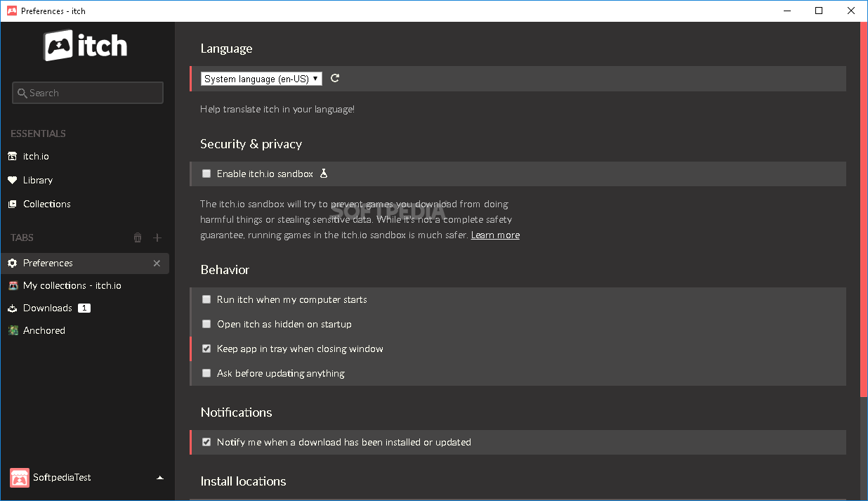
Task: Click the ESSENTIALS sidebar label
Action: click(38, 134)
